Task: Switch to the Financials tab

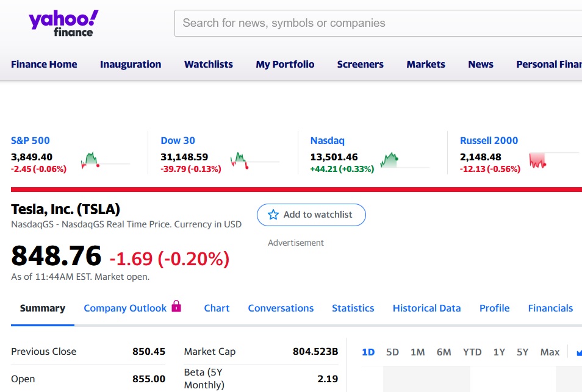Action: (x=550, y=308)
